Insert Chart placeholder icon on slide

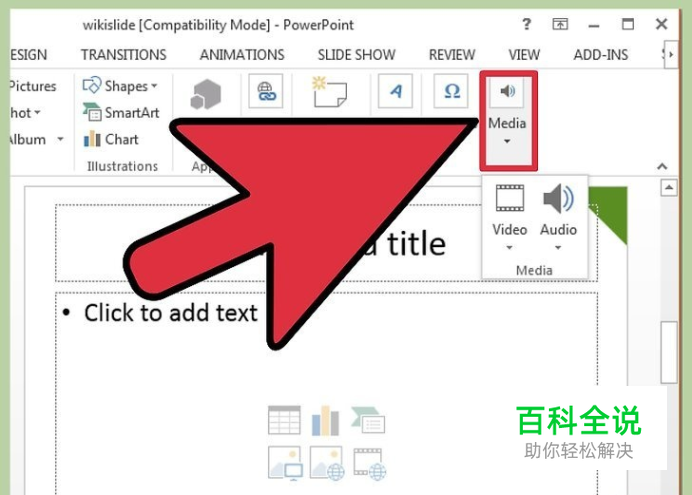click(x=325, y=420)
